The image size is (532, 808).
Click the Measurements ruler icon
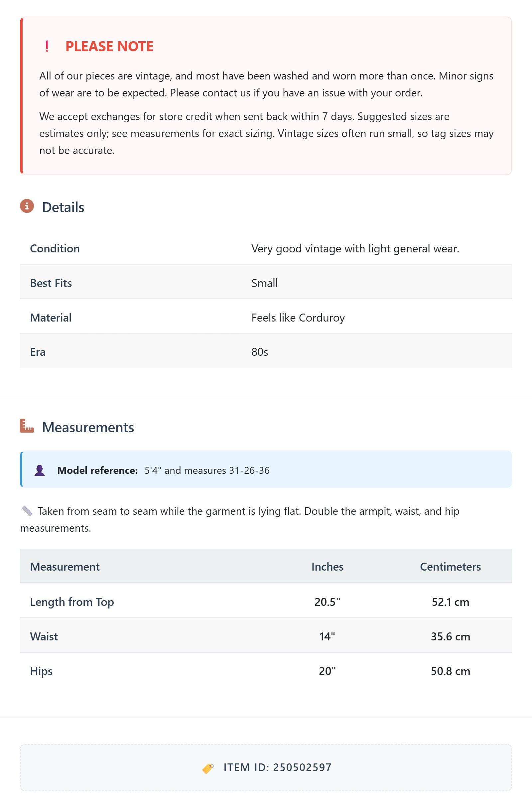point(27,426)
